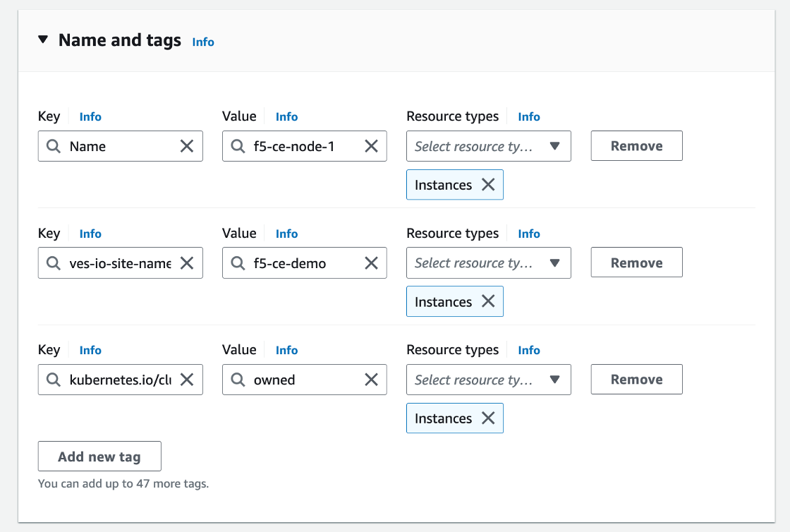Remove the ves-io-site-name tag row
This screenshot has height=532, width=790.
pos(636,262)
